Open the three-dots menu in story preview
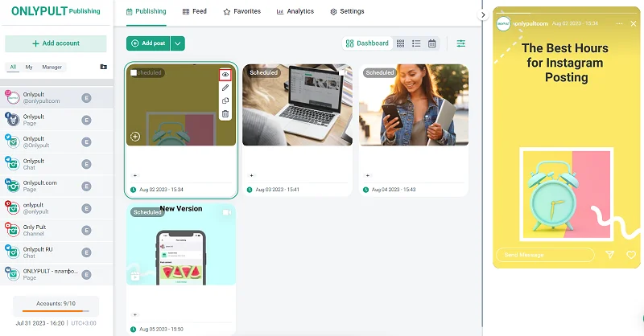The height and width of the screenshot is (336, 644). [619, 24]
